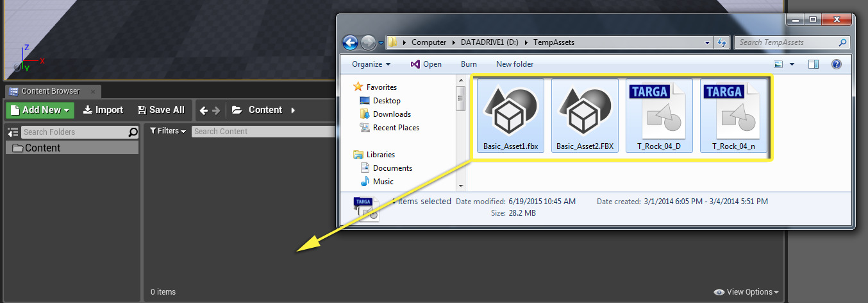
Task: Expand View Options menu
Action: (747, 292)
